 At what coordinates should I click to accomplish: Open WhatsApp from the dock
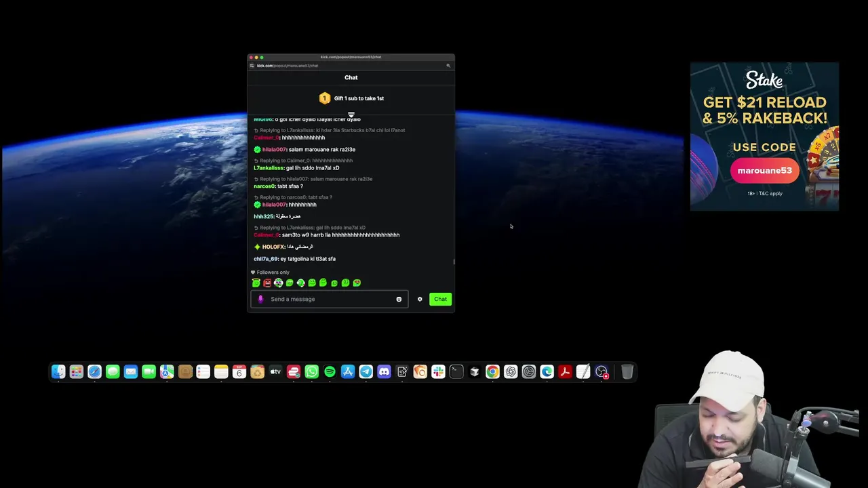point(311,371)
